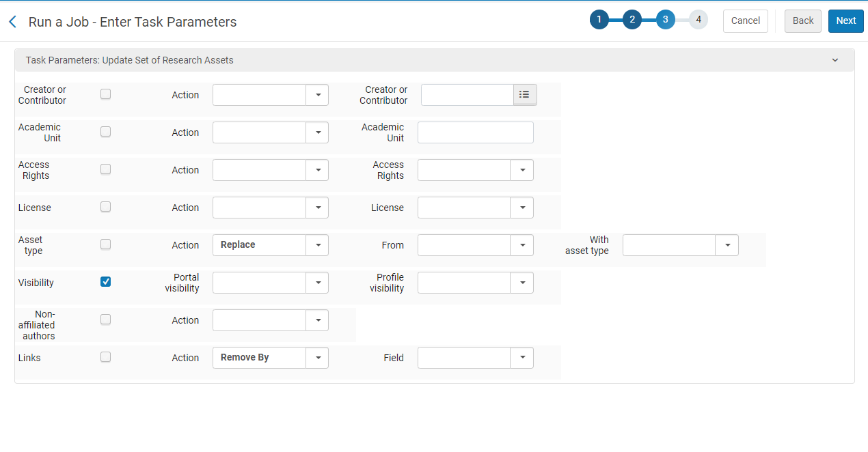Screen dimensions: 868x452
Task: Open the Creator or Contributor list picker icon
Action: point(524,95)
